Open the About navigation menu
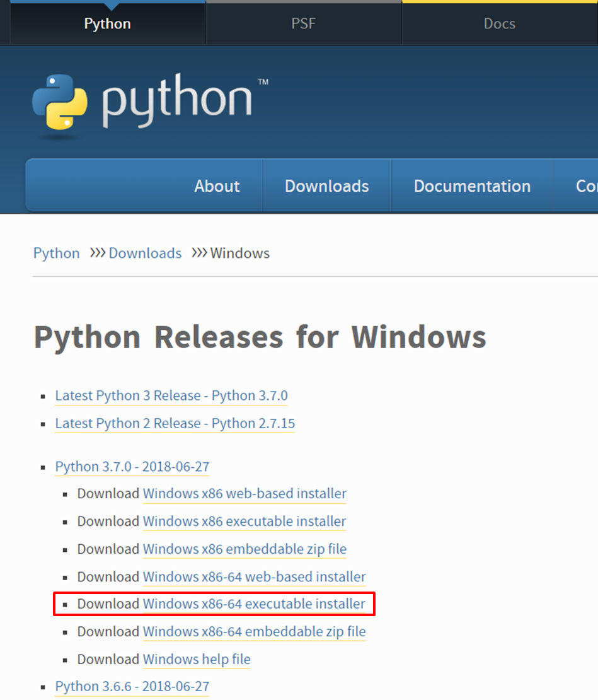598x700 pixels. pyautogui.click(x=217, y=186)
